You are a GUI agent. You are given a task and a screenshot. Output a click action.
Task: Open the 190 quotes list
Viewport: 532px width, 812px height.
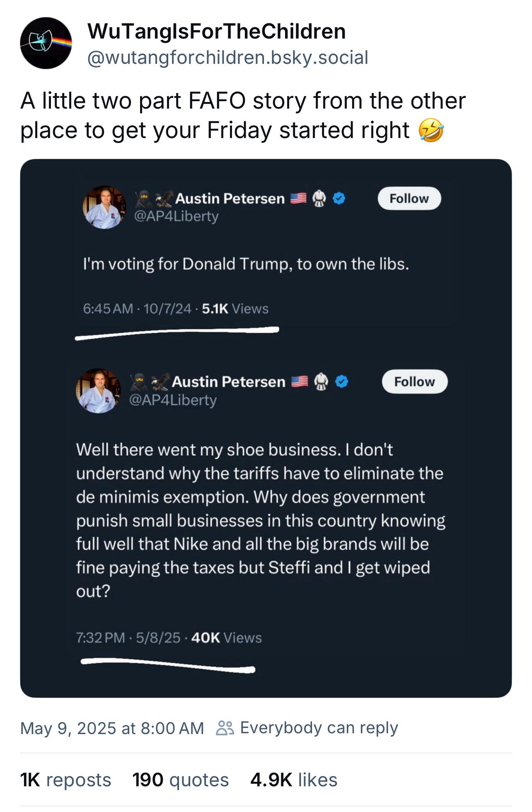180,780
